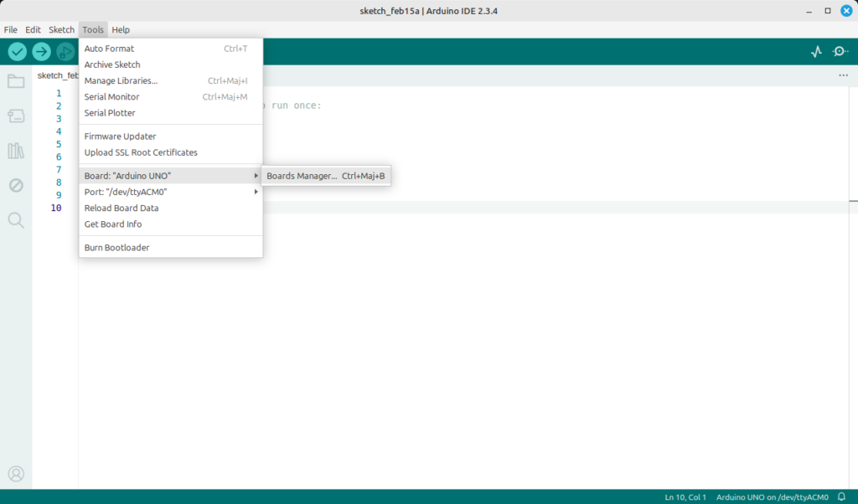The image size is (858, 504).
Task: Open the Boards Manager sidebar icon
Action: click(16, 116)
